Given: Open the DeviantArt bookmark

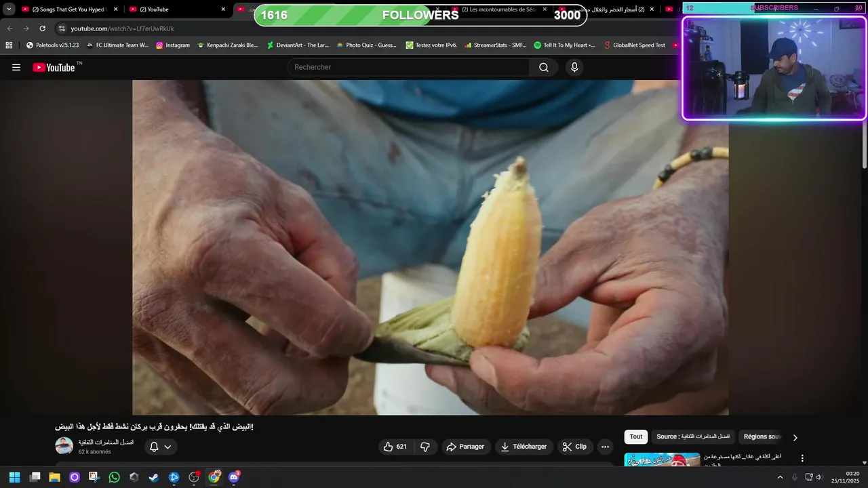Looking at the screenshot, I should pyautogui.click(x=298, y=45).
